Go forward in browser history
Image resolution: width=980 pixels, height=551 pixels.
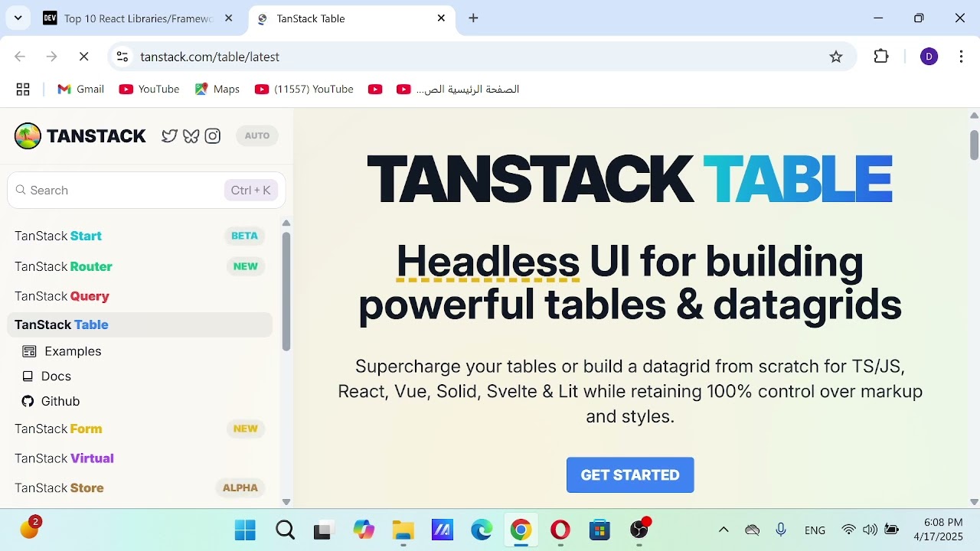coord(52,57)
